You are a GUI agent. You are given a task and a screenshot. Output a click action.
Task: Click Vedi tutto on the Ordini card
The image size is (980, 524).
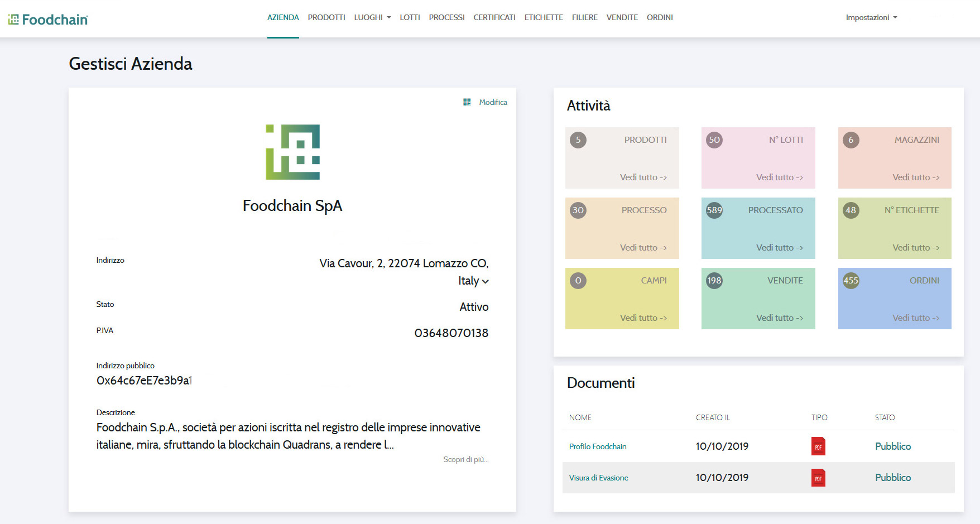click(x=916, y=318)
